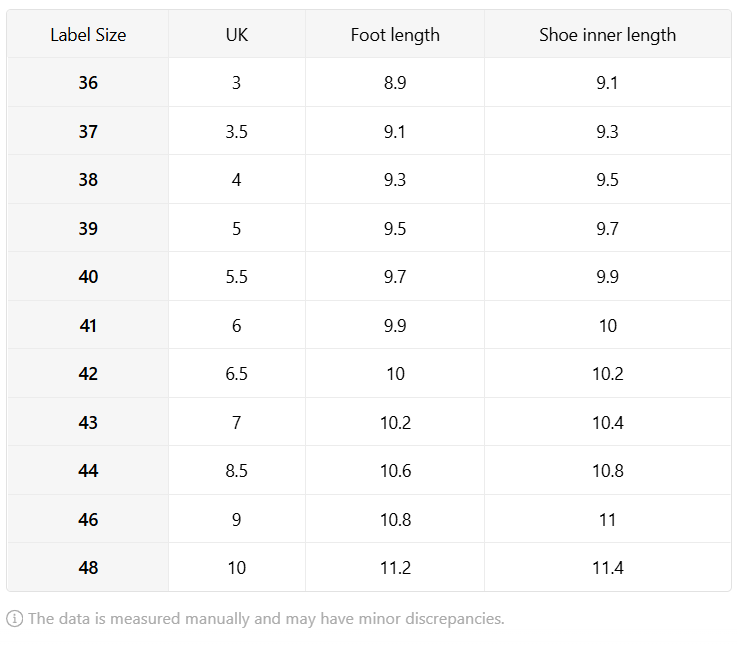Select label size 43 cell
Screen dimensions: 737x645
(88, 422)
